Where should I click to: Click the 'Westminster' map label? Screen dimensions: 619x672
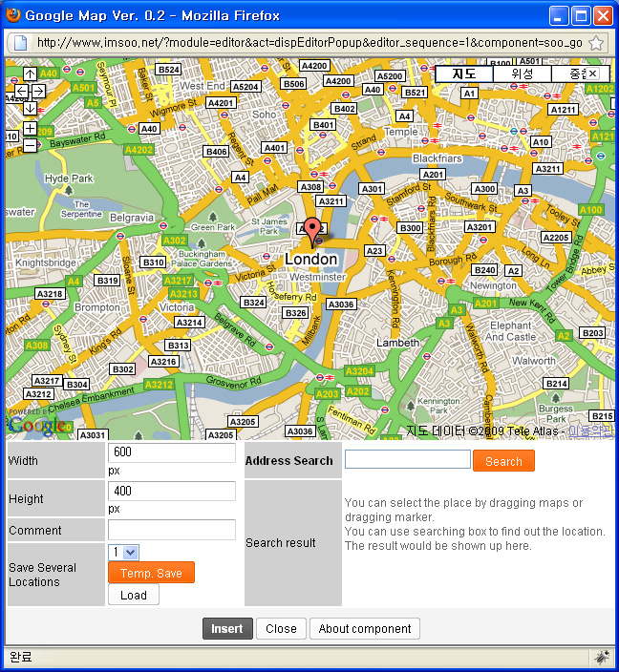click(317, 277)
